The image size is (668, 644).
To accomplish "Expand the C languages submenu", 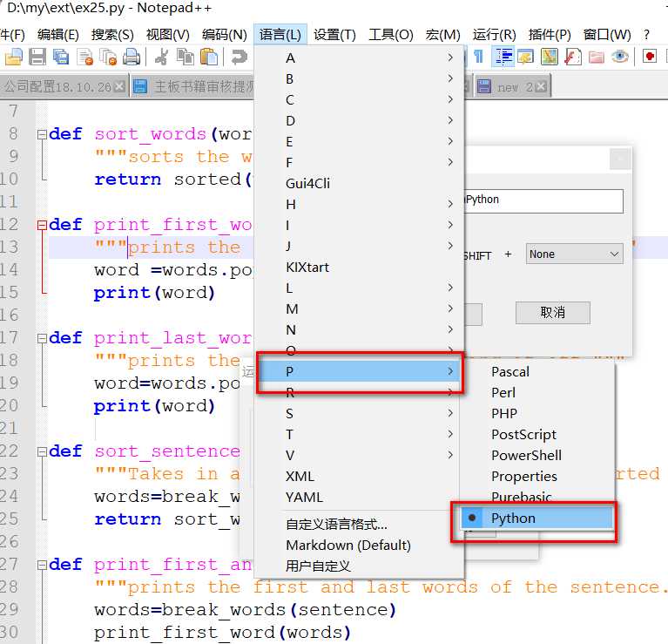I will point(359,99).
